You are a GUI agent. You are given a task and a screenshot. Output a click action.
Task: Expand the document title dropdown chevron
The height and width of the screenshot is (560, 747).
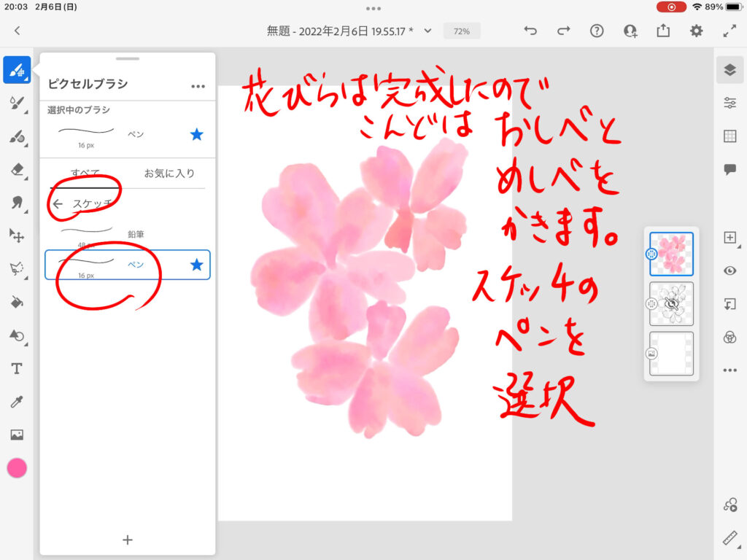point(428,31)
